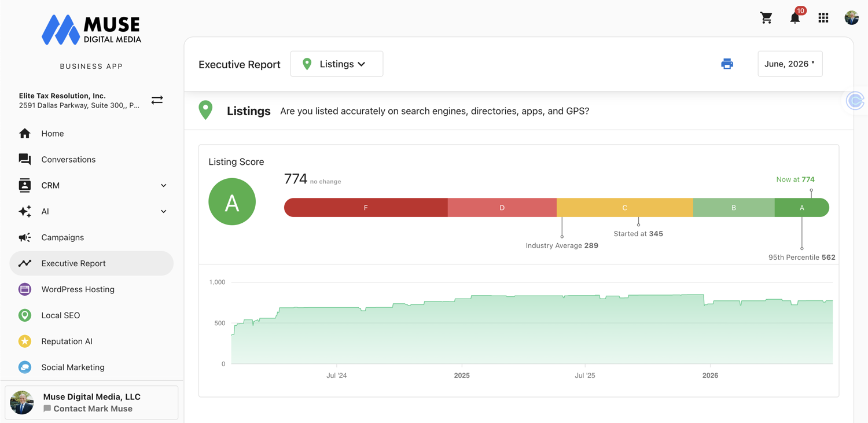Click Contact Mark Muse link

point(88,409)
